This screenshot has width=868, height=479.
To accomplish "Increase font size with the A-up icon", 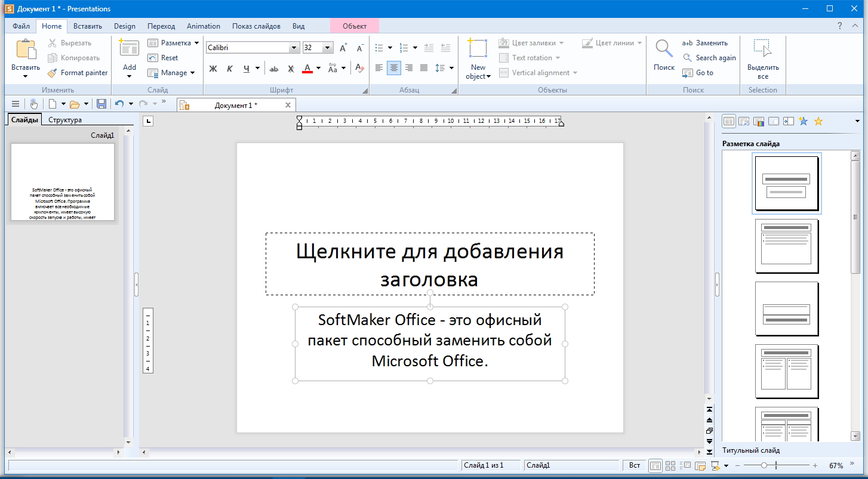I will click(x=343, y=48).
